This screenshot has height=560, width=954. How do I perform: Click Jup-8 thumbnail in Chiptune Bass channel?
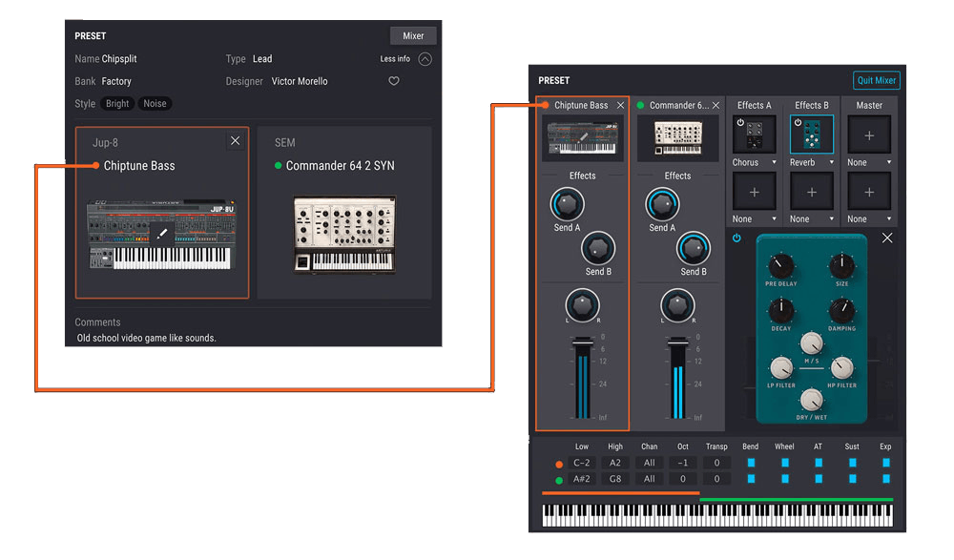(x=582, y=138)
